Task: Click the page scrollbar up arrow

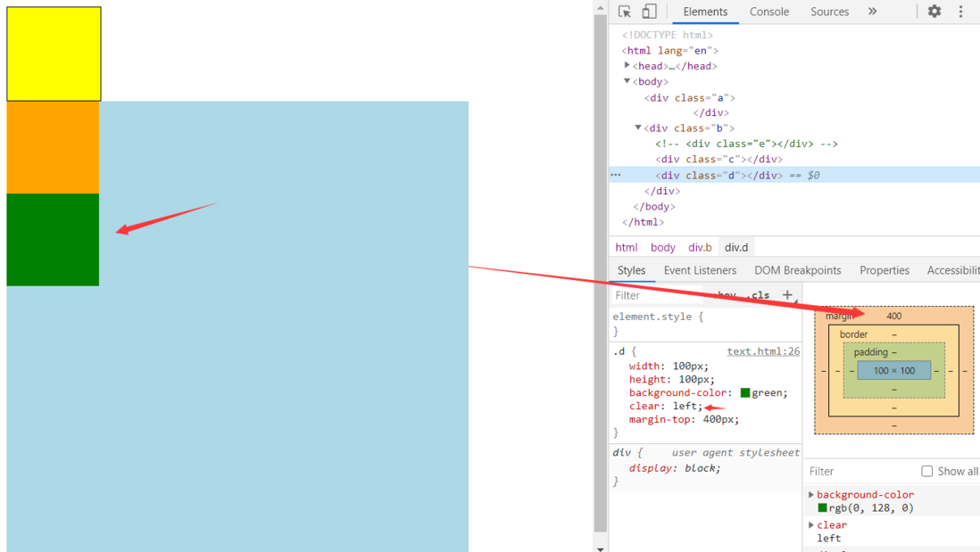Action: click(601, 7)
